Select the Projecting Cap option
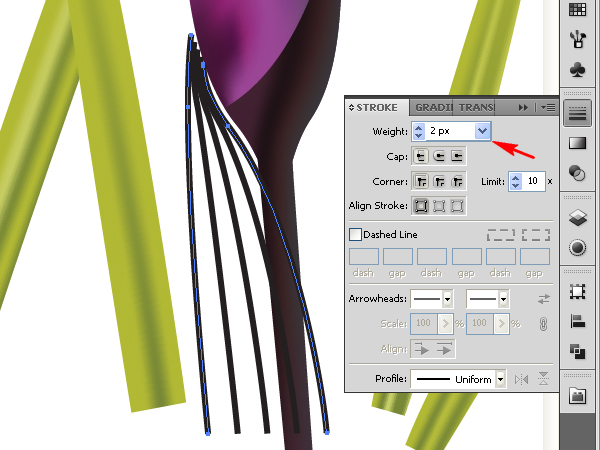This screenshot has height=450, width=600. click(457, 156)
